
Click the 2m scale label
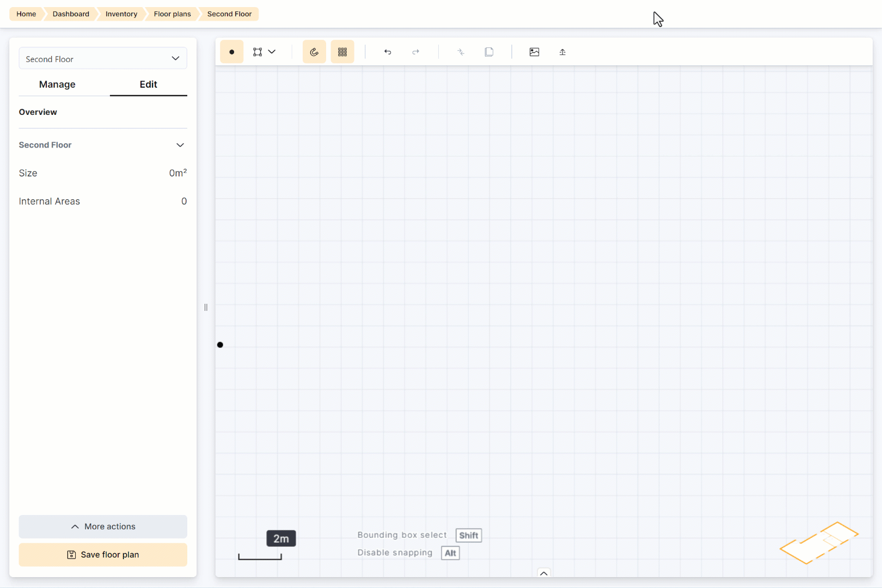click(x=281, y=538)
